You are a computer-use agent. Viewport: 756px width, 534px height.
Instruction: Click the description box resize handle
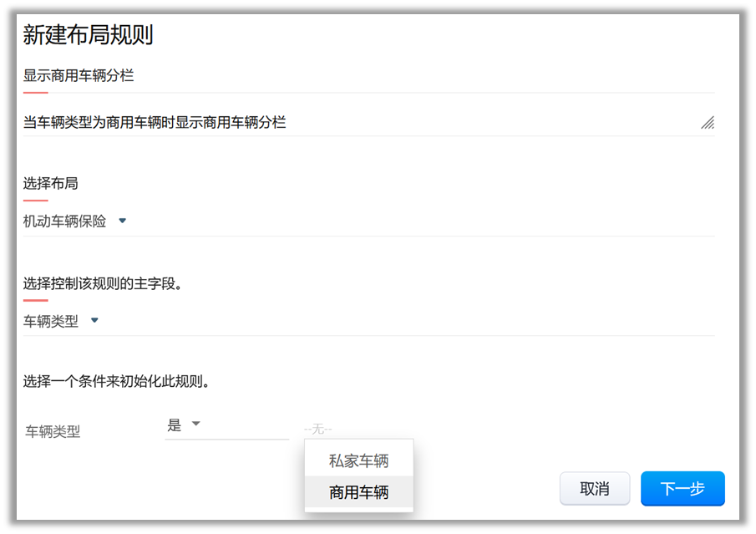point(708,124)
